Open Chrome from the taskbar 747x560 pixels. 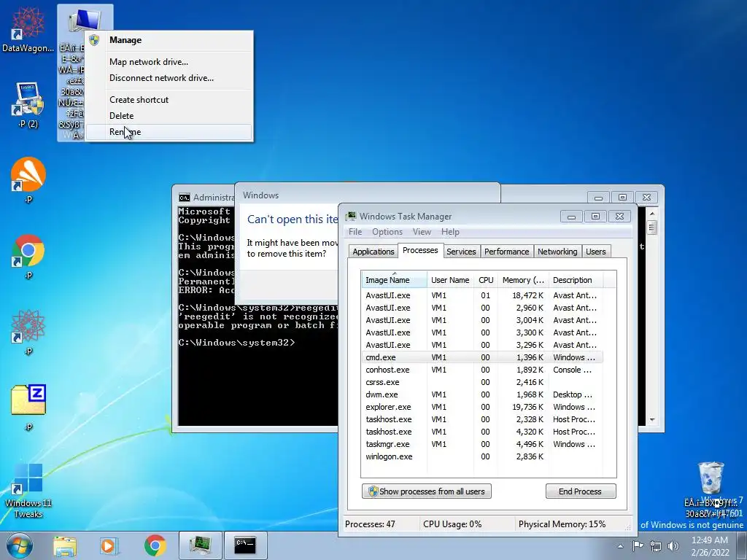tap(155, 546)
